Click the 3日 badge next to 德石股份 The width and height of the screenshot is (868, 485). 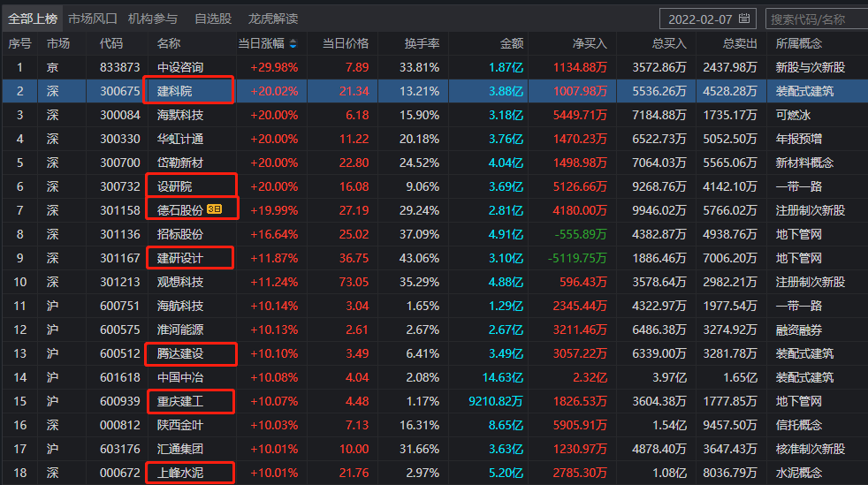click(x=214, y=209)
